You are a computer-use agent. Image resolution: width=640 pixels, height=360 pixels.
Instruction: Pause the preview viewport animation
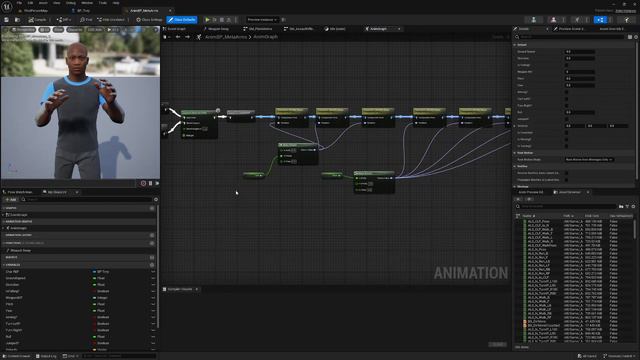pos(150,183)
